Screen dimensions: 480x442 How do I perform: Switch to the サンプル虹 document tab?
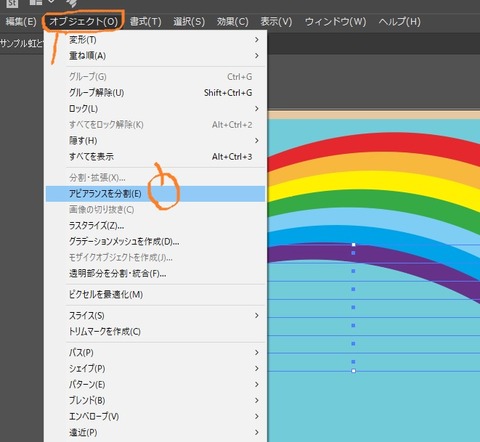click(22, 43)
